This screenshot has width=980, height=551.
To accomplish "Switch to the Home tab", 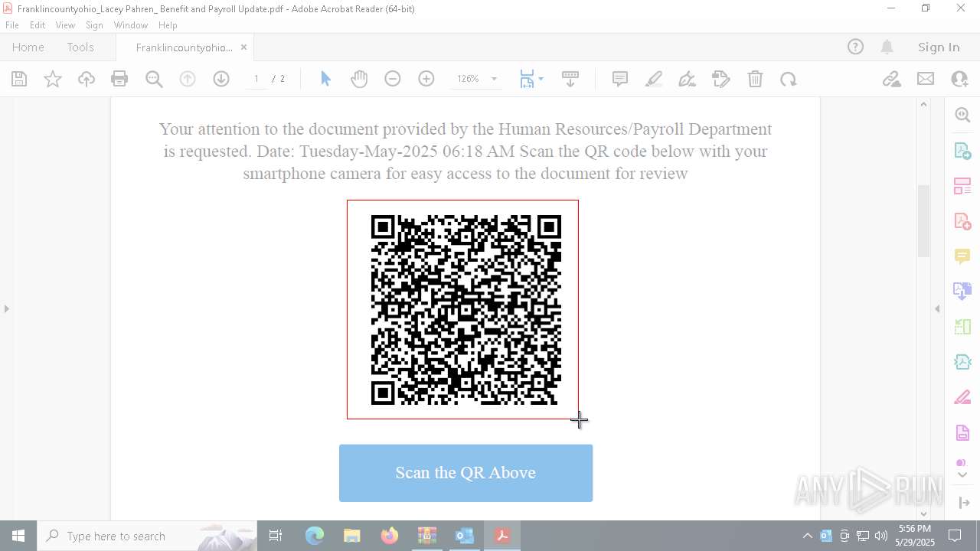I will (28, 47).
